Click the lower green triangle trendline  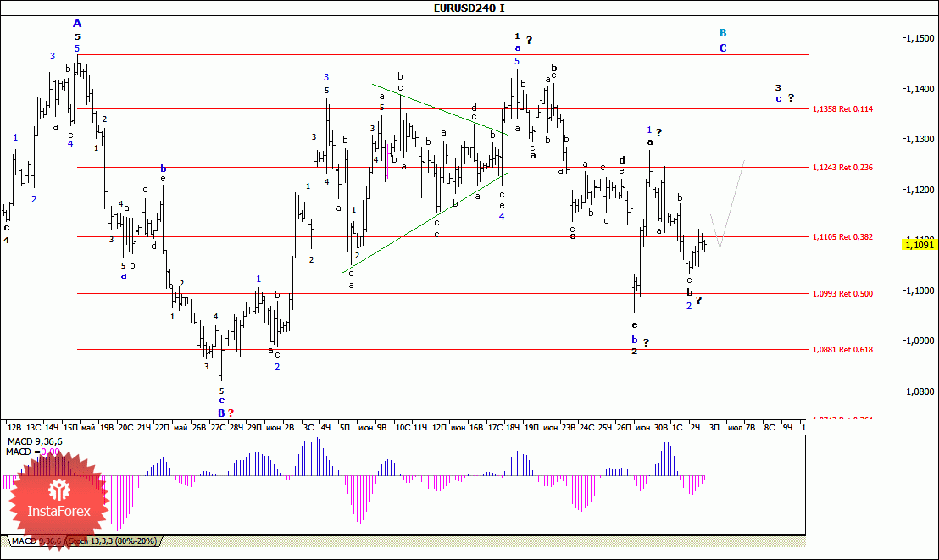(424, 224)
